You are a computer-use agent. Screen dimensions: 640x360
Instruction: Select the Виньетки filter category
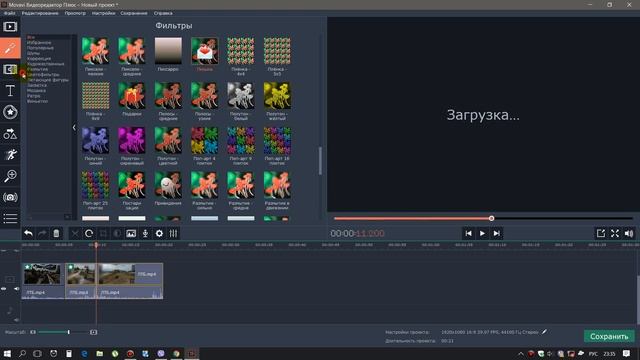[x=37, y=101]
